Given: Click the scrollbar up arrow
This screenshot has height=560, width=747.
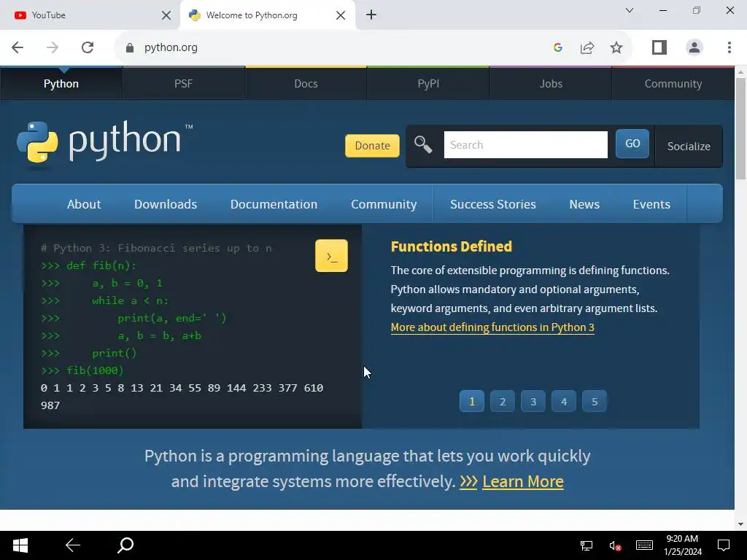Looking at the screenshot, I should 740,72.
